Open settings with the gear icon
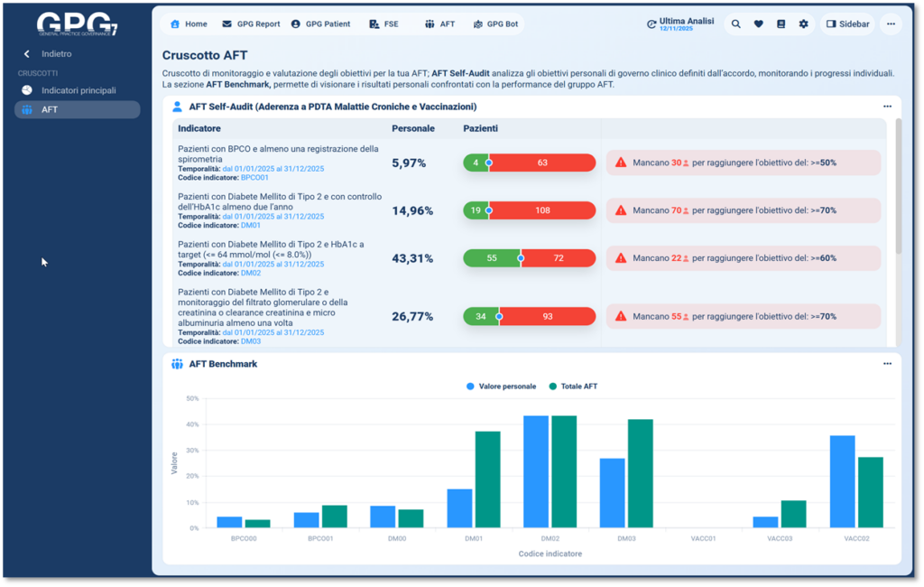Screen dimensions: 924x587 [804, 24]
